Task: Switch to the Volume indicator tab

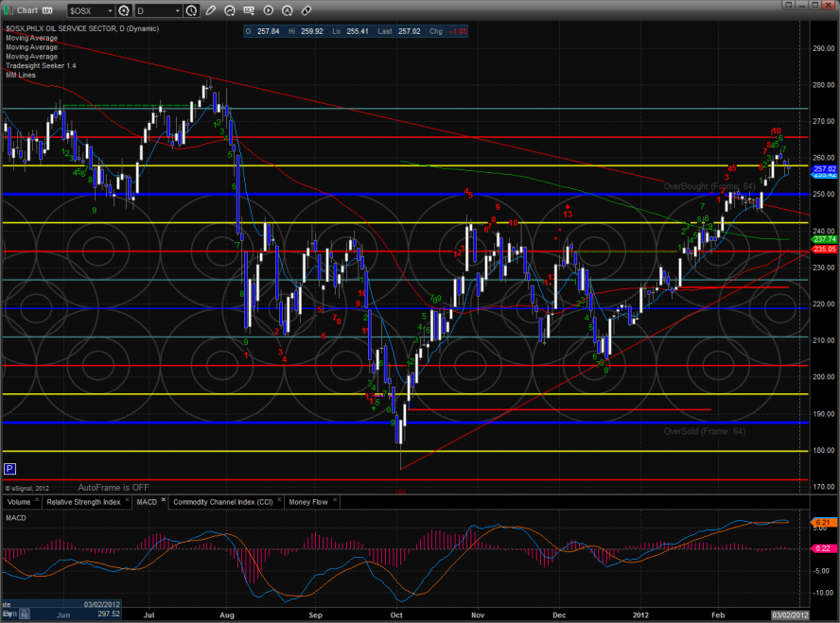Action: click(x=20, y=502)
